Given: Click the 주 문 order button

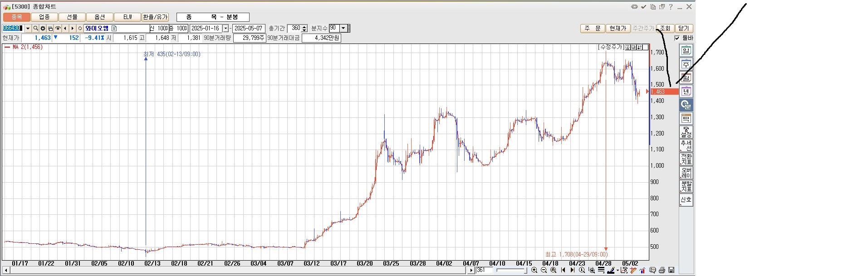Looking at the screenshot, I should pos(592,29).
